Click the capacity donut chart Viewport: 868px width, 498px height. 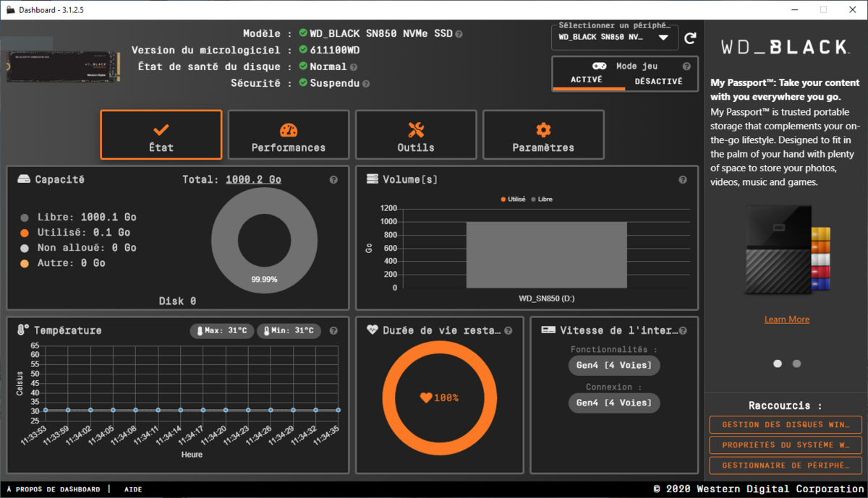pos(265,242)
